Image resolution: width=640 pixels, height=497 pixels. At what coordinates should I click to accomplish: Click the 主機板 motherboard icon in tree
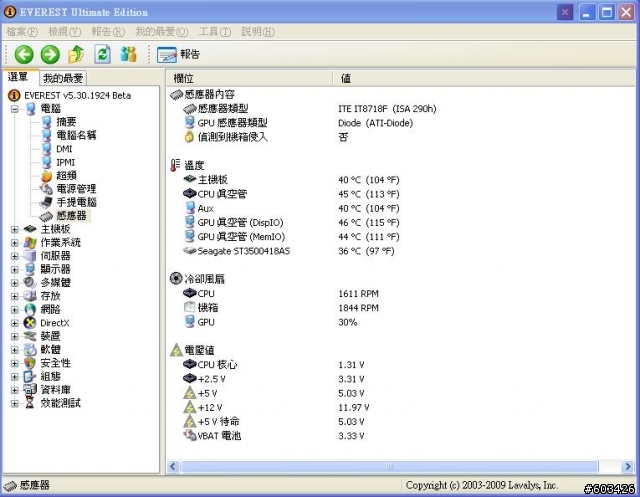(x=30, y=229)
